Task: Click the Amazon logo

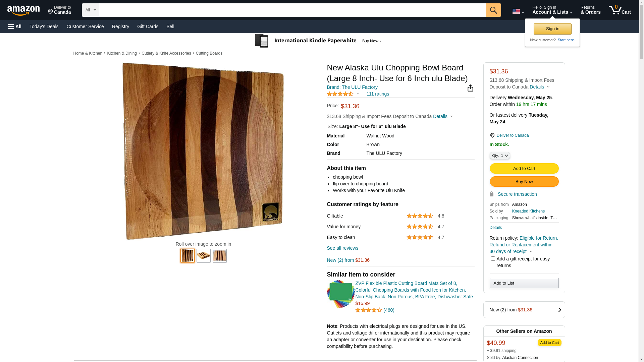Action: (23, 11)
